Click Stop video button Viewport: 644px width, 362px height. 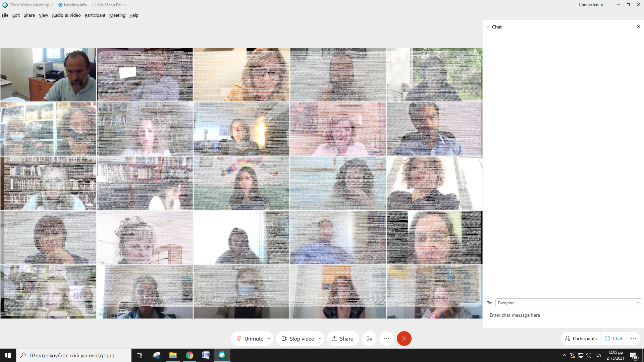(x=298, y=339)
